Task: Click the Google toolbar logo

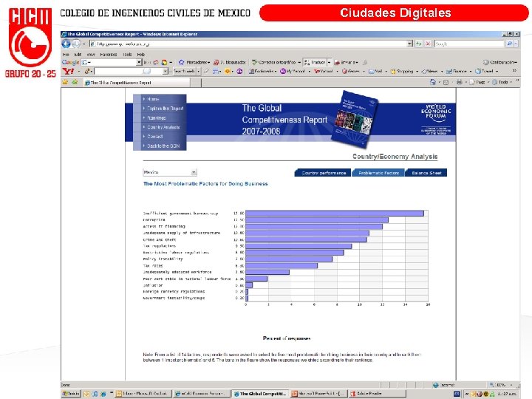Action: click(71, 62)
